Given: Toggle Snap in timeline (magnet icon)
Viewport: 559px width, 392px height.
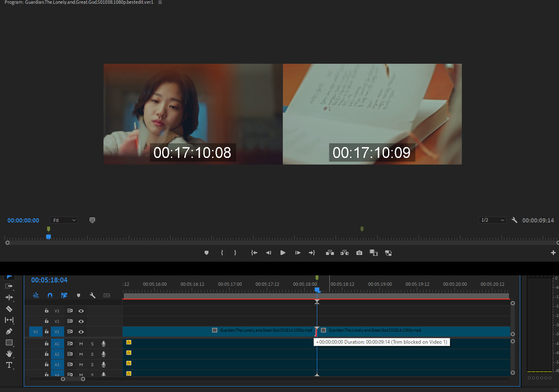Looking at the screenshot, I should tap(50, 295).
